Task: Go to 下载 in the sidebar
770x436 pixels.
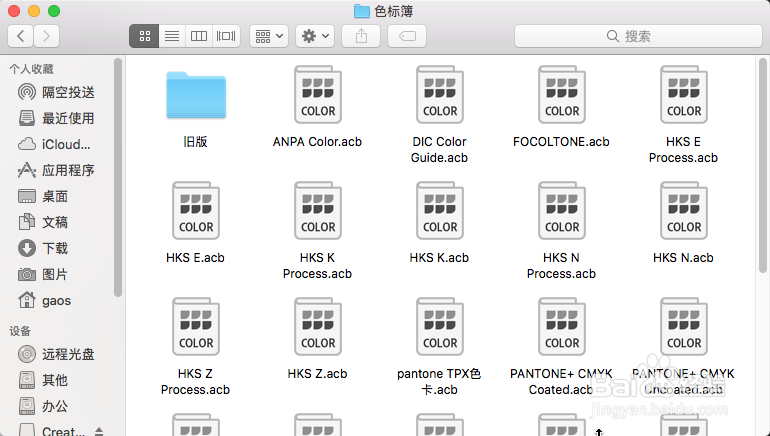Action: pos(43,248)
